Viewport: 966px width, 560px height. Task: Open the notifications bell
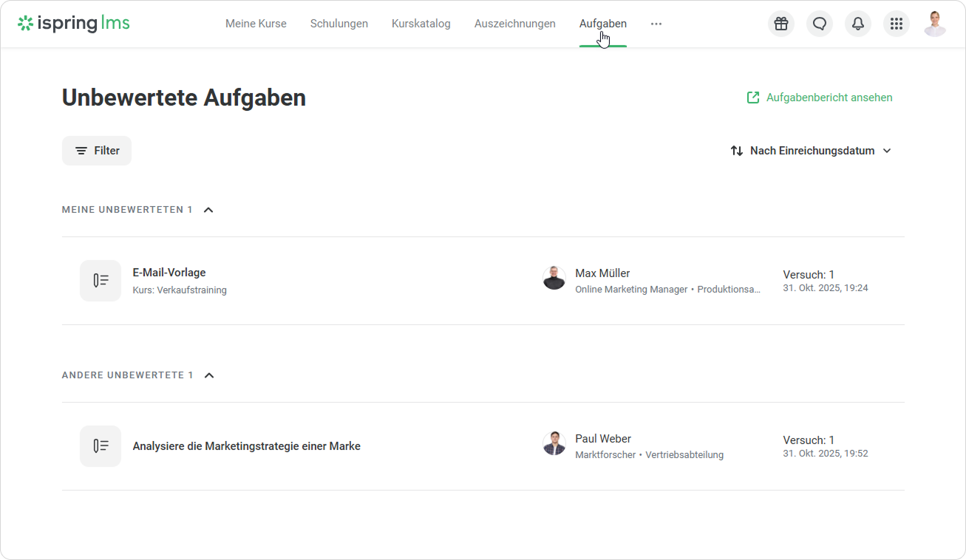(x=858, y=24)
